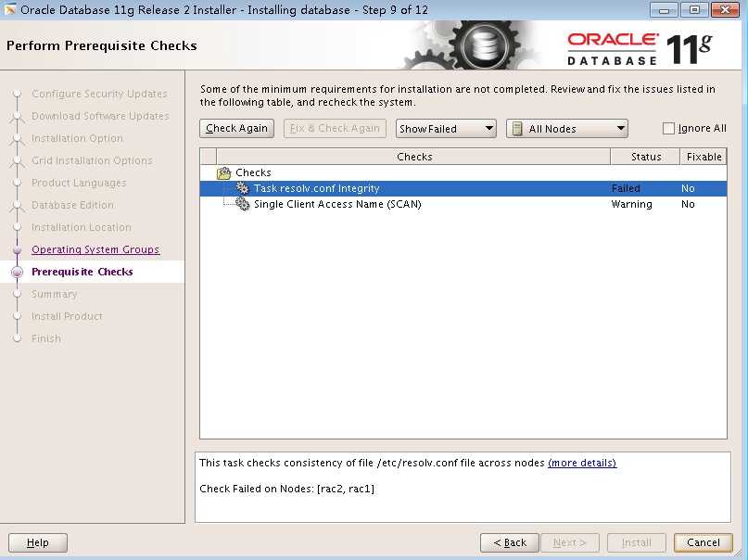Click the Product Languages step
The image size is (748, 560).
click(x=79, y=183)
